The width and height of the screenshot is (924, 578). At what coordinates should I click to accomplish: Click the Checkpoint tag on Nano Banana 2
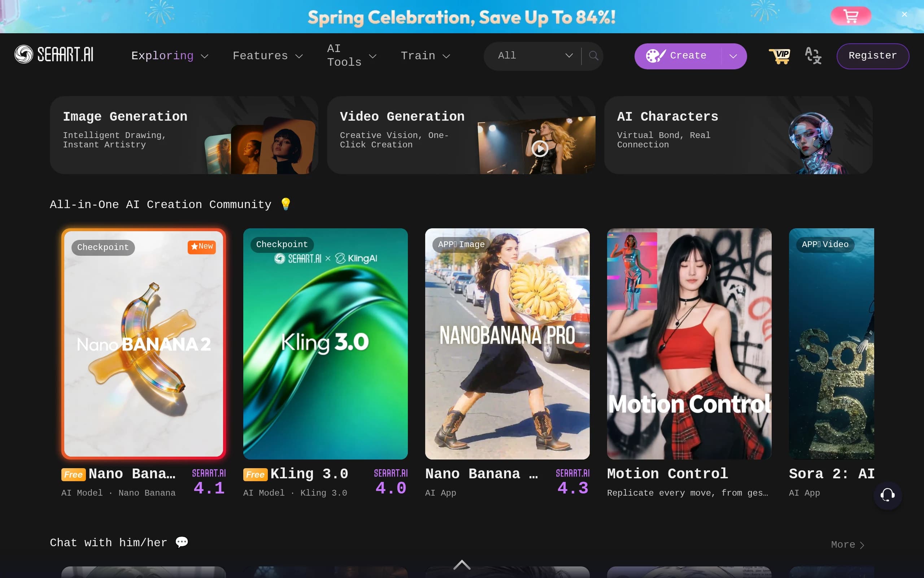coord(103,247)
